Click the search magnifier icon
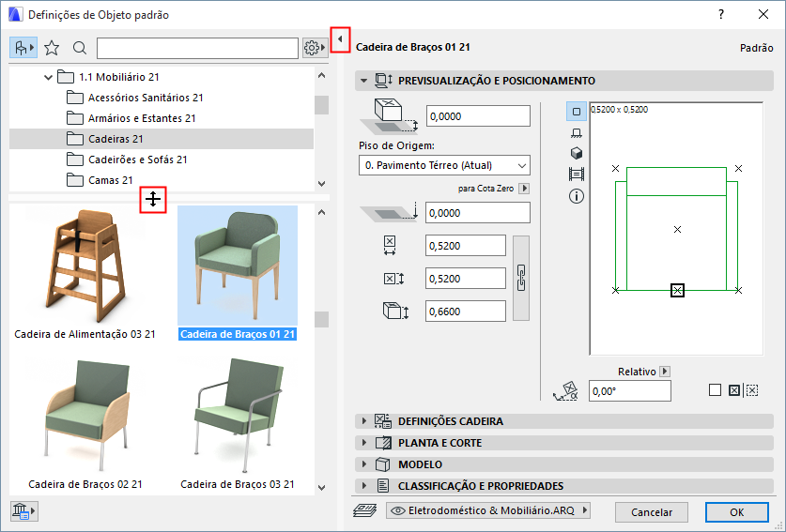The width and height of the screenshot is (786, 532). click(x=80, y=48)
